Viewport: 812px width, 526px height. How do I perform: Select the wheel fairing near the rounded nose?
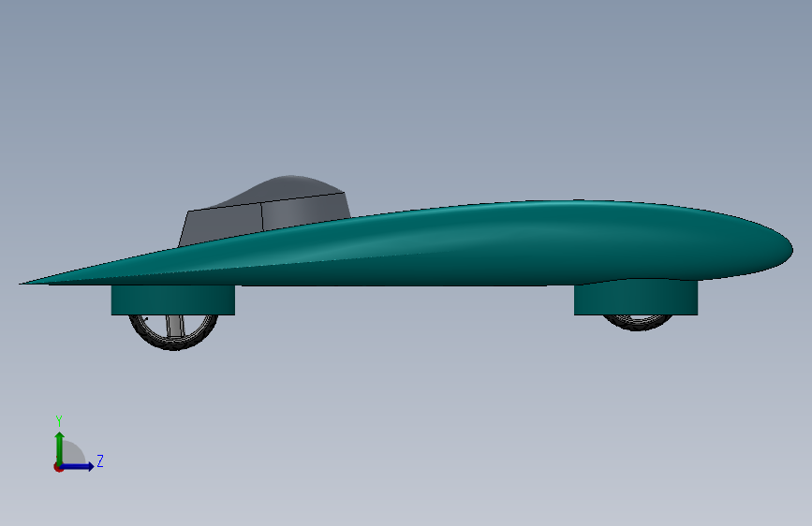[636, 298]
